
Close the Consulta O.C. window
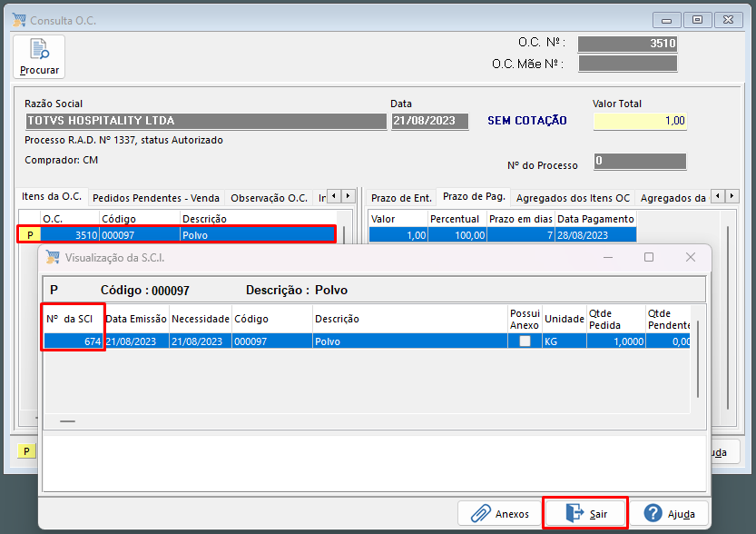729,20
